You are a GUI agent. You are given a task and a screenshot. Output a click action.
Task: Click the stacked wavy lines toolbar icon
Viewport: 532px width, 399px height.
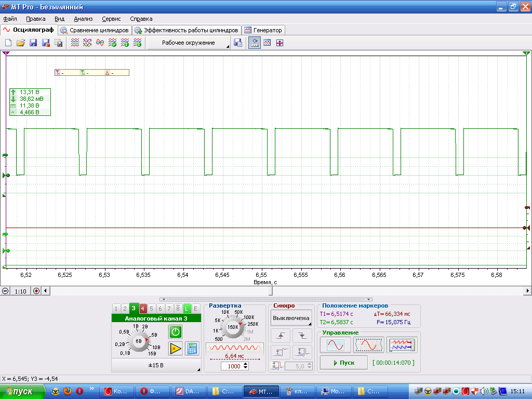coord(75,43)
